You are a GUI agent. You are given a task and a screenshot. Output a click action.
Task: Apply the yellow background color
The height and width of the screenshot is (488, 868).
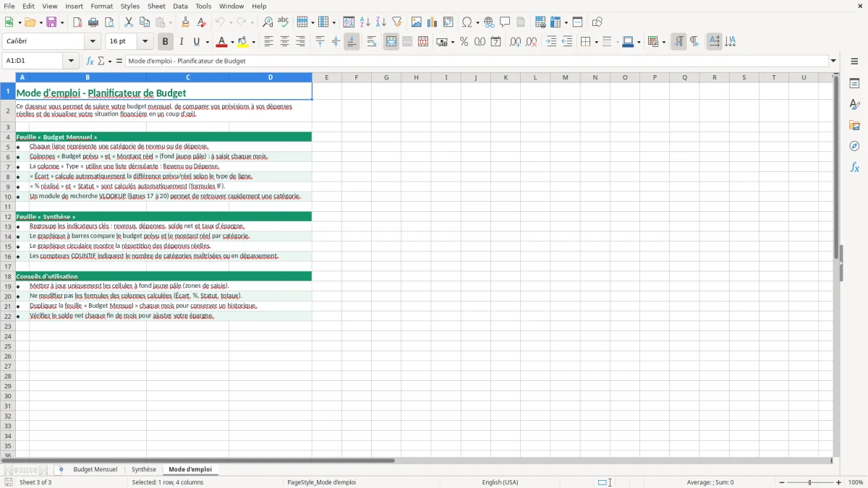[243, 42]
